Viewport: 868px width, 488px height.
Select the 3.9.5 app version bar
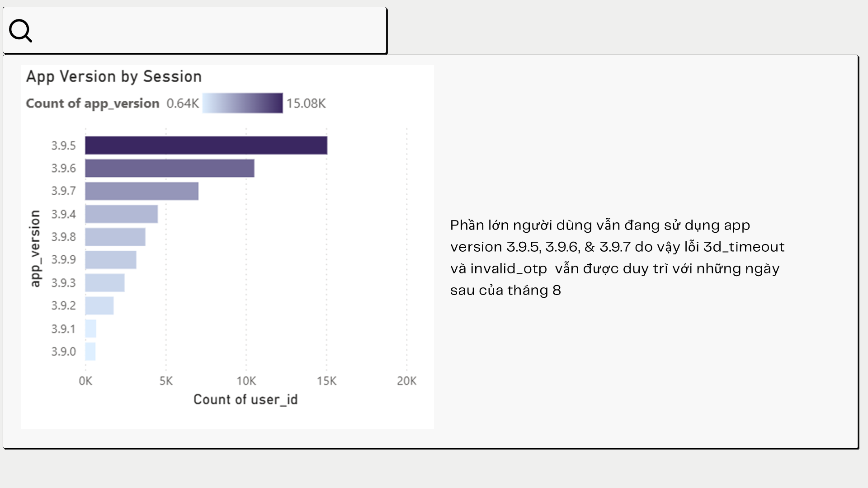click(x=206, y=145)
